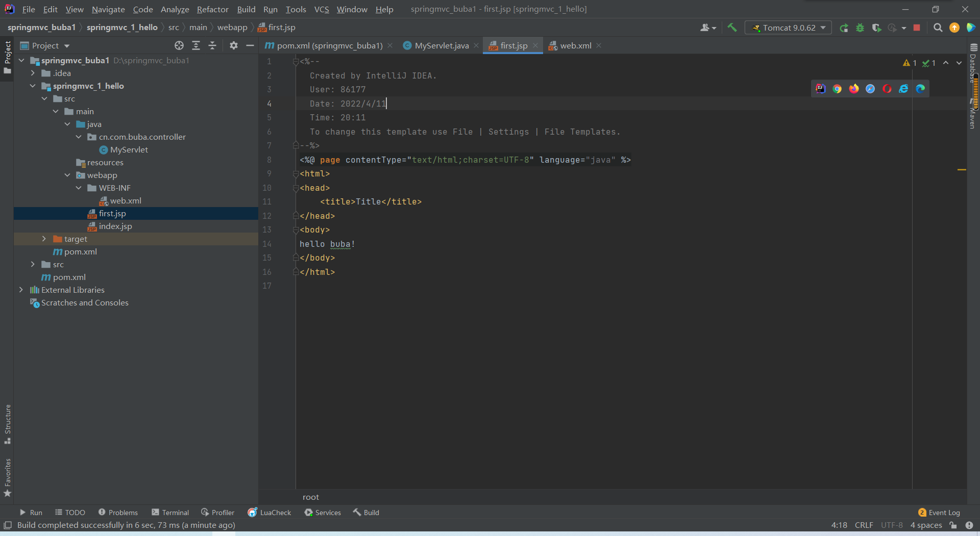Collapse all nodes in Project tree
Image resolution: width=980 pixels, height=536 pixels.
click(212, 45)
